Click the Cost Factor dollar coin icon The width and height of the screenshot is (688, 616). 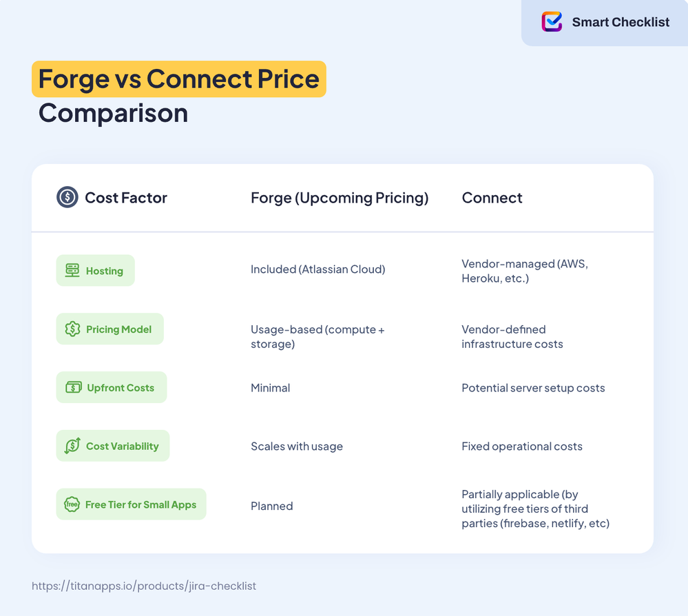tap(67, 197)
